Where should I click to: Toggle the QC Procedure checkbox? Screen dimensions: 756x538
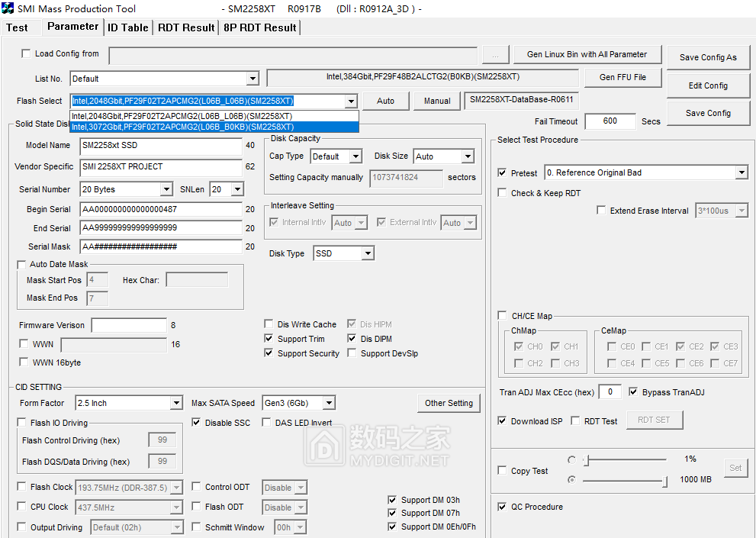pos(502,507)
